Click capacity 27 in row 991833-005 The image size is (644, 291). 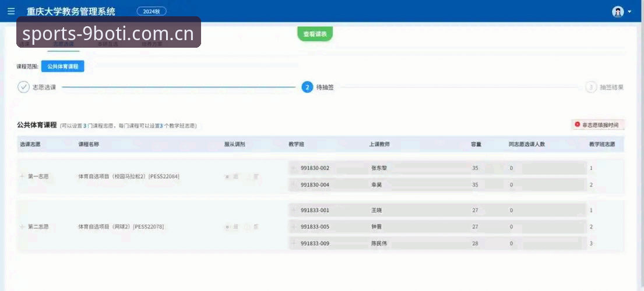click(475, 226)
